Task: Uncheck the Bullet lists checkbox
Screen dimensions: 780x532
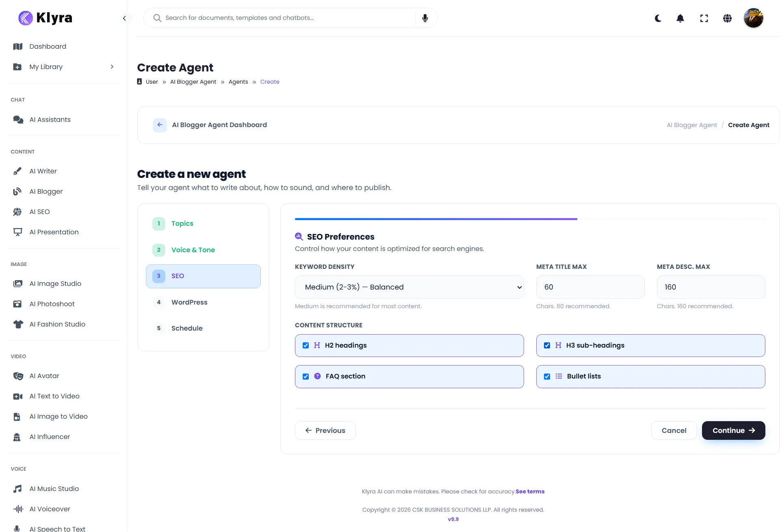Action: (547, 376)
